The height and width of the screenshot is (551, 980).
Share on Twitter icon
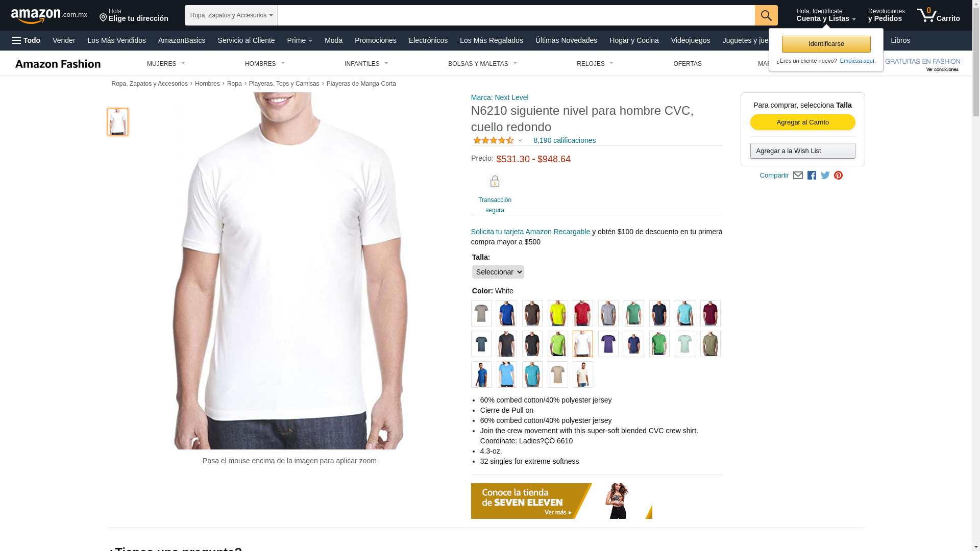[825, 176]
